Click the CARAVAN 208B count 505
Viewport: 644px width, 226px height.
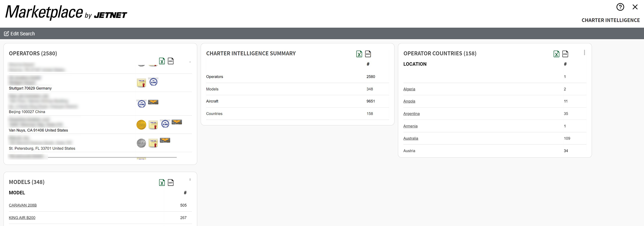tap(184, 205)
